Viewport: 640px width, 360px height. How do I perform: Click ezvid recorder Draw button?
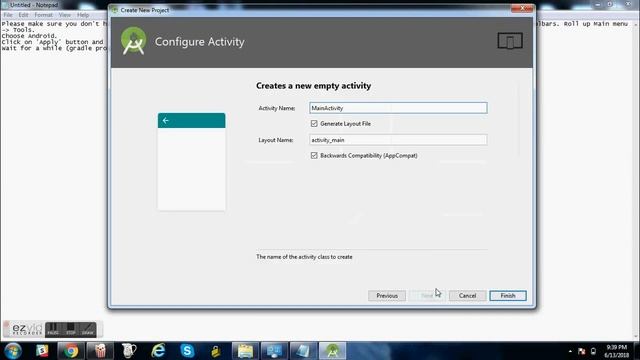pos(88,329)
